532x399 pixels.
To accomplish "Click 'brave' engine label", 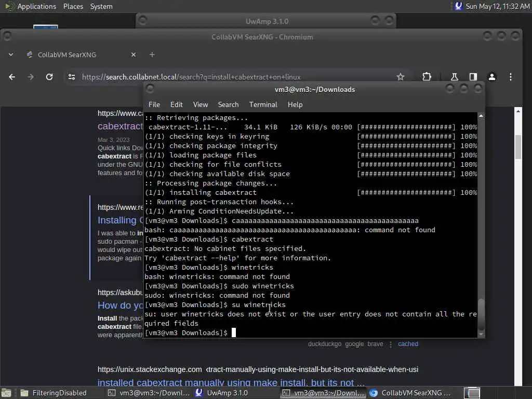I will [375, 344].
